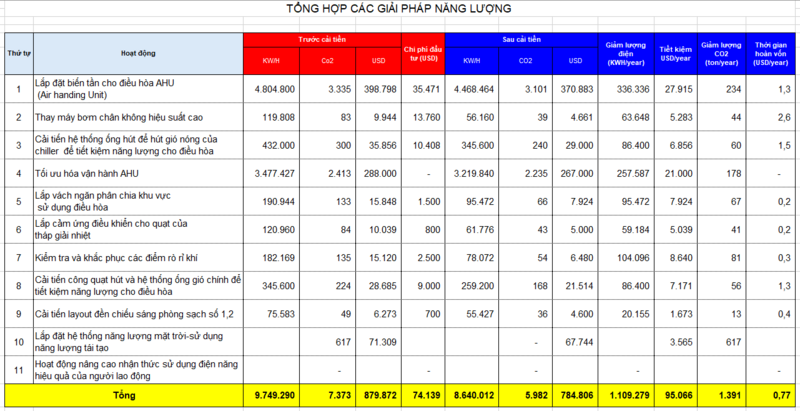Image resolution: width=800 pixels, height=411 pixels.
Task: Select the 'Thời gian hoàn vốn' header cell
Action: (772, 54)
